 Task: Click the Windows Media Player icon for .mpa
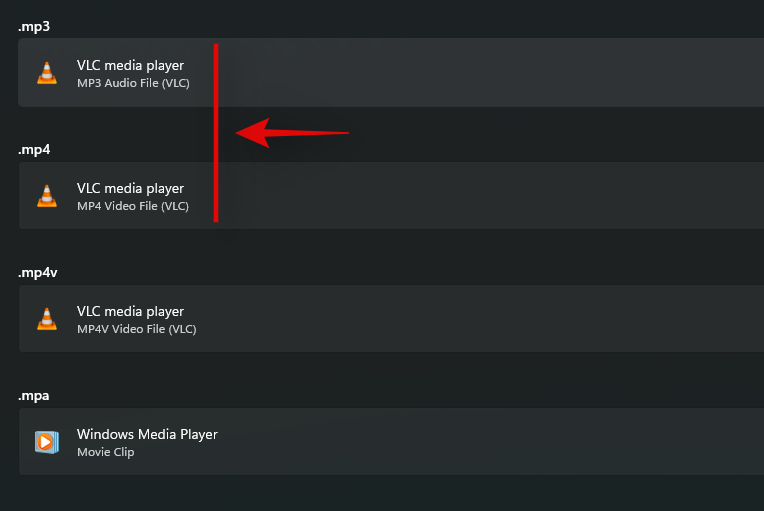(47, 442)
